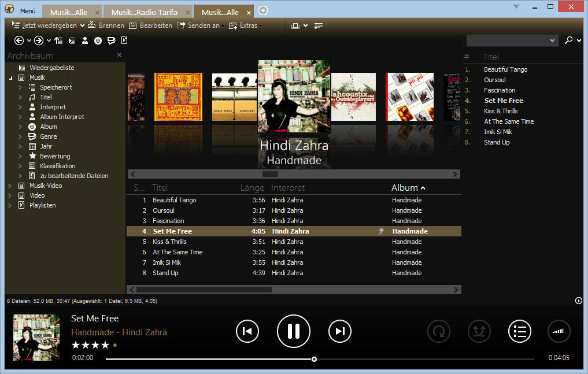This screenshot has width=588, height=374.
Task: Click the view mode icon beside Extras
Action: pos(295,25)
